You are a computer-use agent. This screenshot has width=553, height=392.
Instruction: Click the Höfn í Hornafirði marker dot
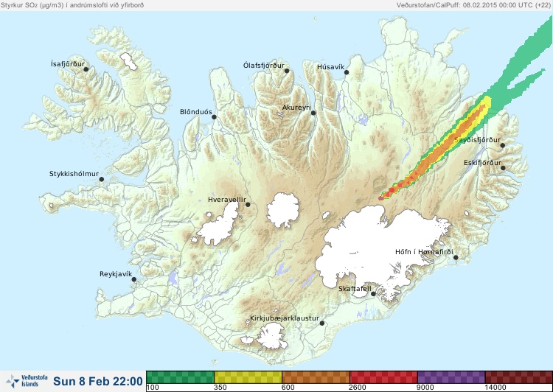click(x=456, y=257)
